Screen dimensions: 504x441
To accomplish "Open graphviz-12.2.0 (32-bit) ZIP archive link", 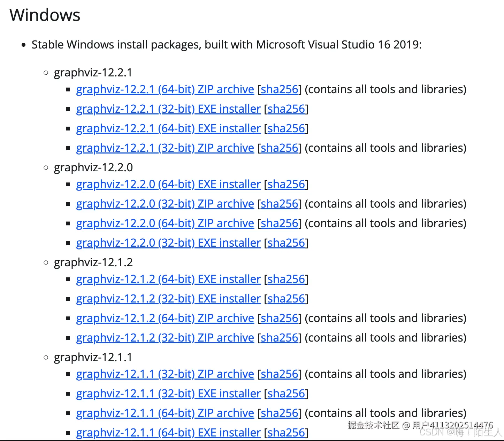I will 165,204.
